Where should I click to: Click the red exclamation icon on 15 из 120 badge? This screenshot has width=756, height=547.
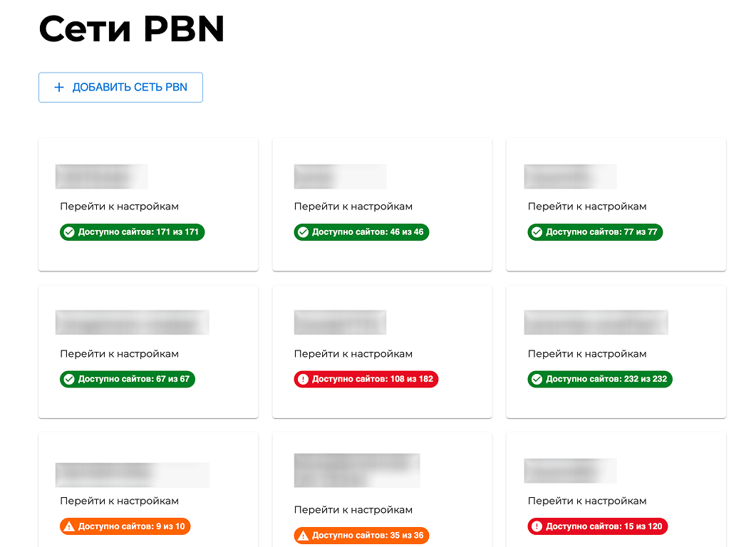pyautogui.click(x=537, y=526)
